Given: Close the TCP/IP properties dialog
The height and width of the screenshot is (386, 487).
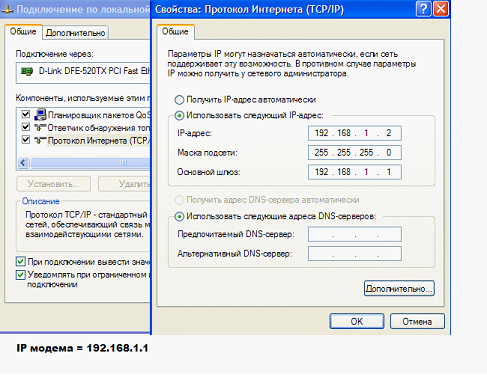Looking at the screenshot, I should (x=441, y=8).
